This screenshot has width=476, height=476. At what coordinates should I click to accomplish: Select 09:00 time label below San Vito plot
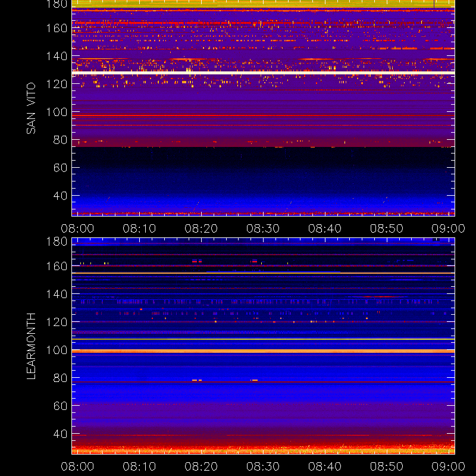coord(449,228)
